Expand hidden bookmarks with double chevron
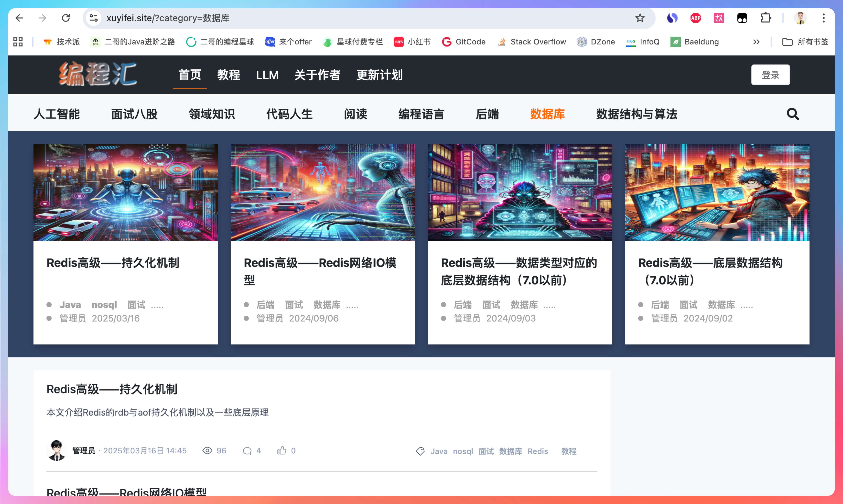The width and height of the screenshot is (843, 504). (756, 42)
